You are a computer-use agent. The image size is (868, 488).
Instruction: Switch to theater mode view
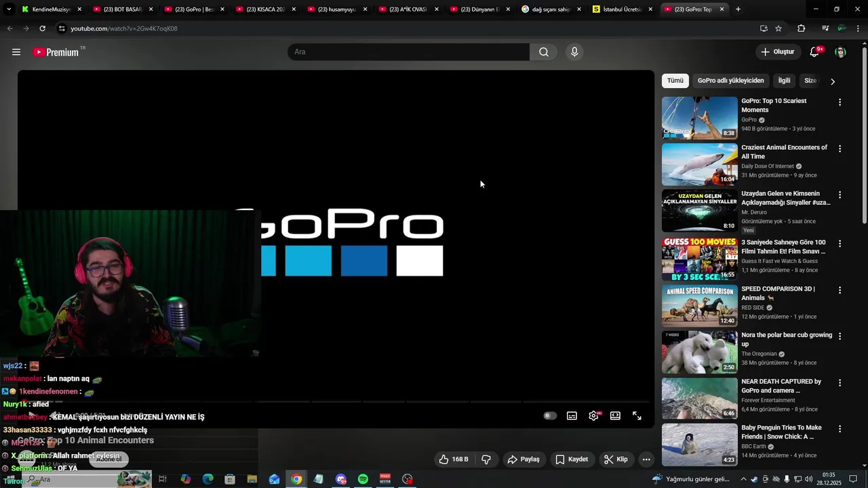tap(615, 416)
